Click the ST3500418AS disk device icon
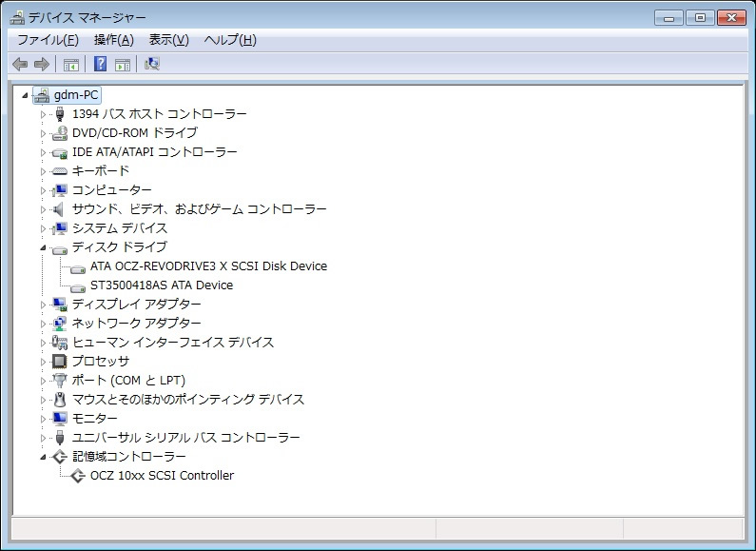Image resolution: width=756 pixels, height=551 pixels. (x=78, y=288)
